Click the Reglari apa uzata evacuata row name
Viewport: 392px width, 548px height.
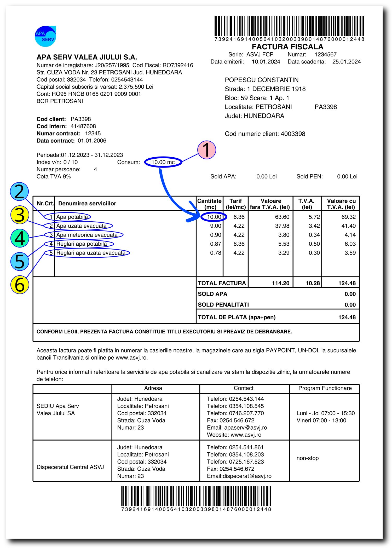click(91, 253)
